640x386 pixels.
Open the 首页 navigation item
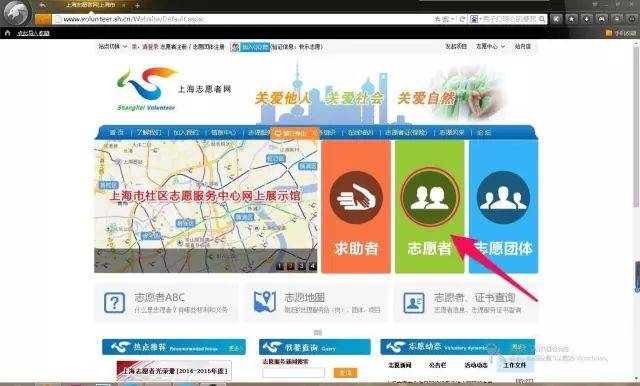[117, 132]
